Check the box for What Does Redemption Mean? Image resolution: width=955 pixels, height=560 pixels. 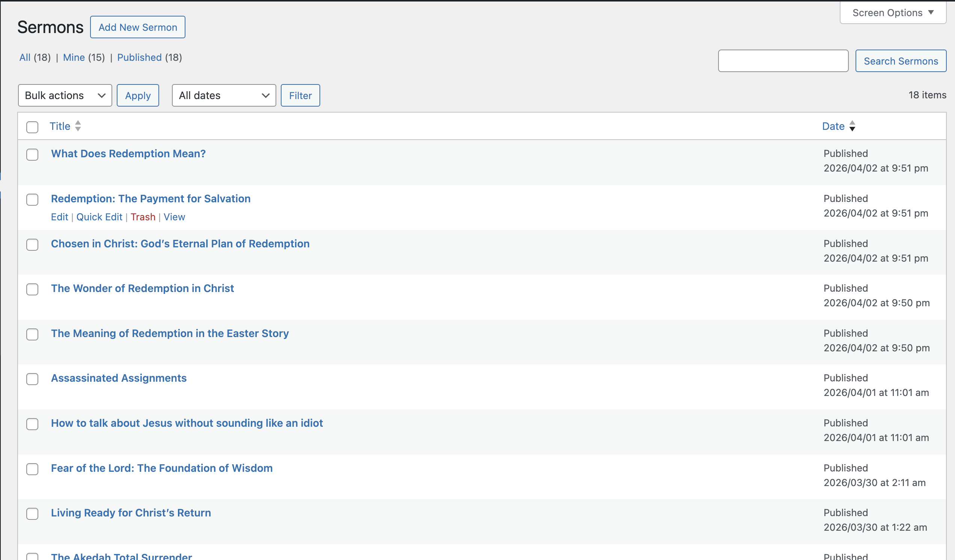click(x=32, y=155)
